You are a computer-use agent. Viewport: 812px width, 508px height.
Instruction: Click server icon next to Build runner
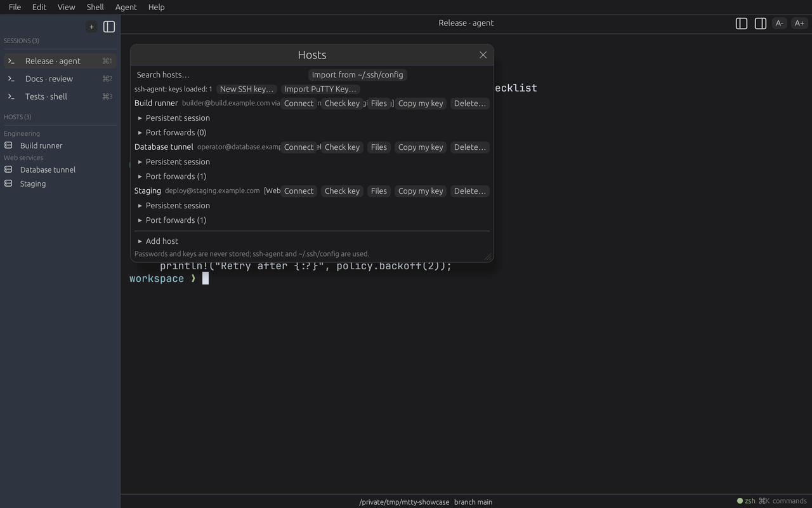(x=8, y=145)
